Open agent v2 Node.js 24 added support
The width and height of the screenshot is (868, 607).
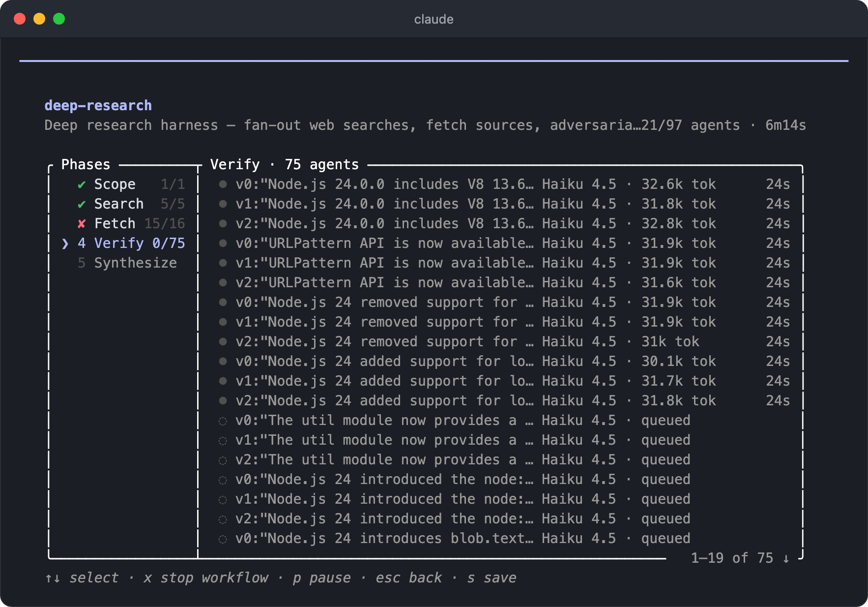[504, 400]
